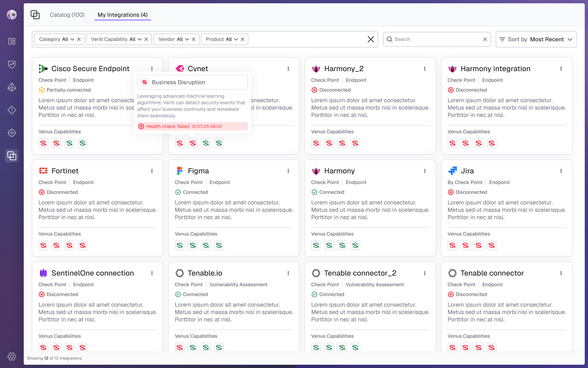Click Cisco Secure Endpoint logo icon
Screen dimensions: 588x368
tap(43, 69)
